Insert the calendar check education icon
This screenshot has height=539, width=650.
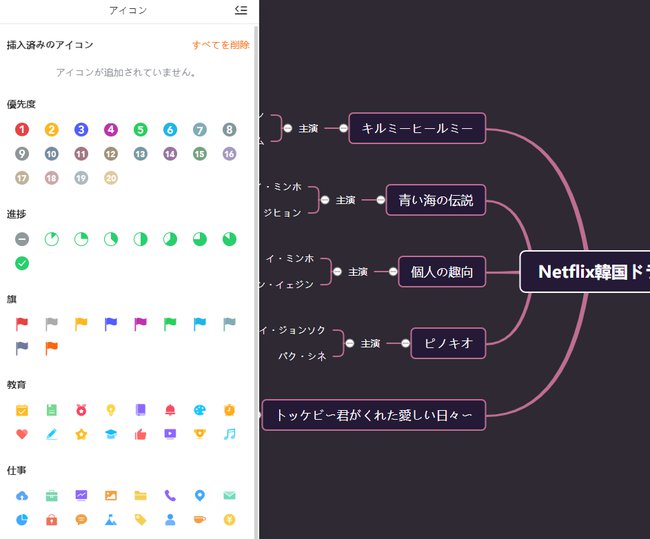pos(22,410)
